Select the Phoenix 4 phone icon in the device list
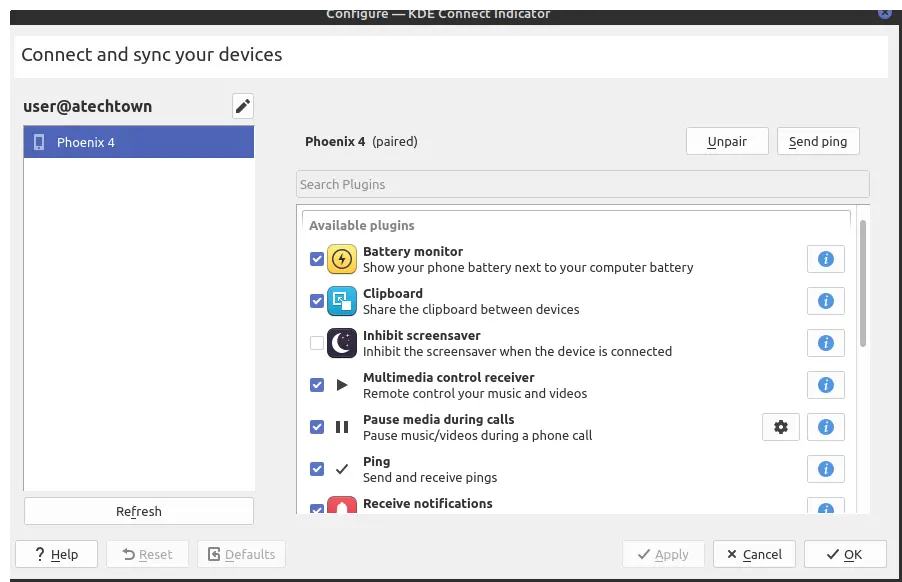The height and width of the screenshot is (582, 902). [x=39, y=142]
